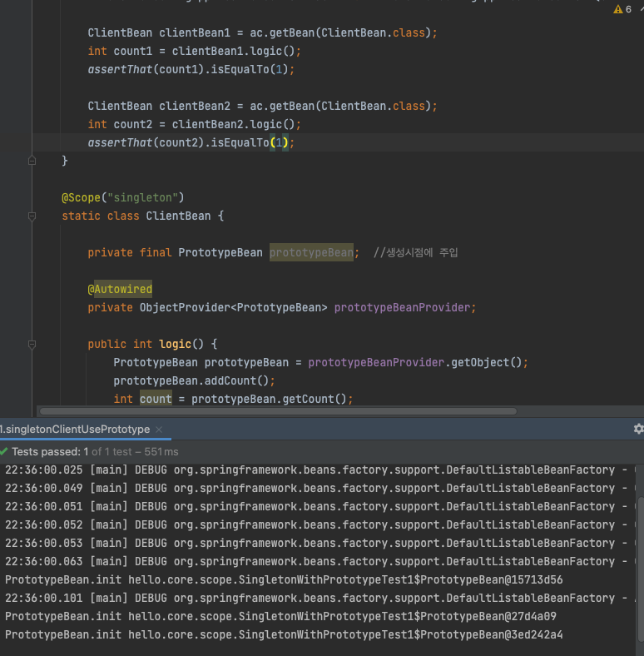This screenshot has height=656, width=644.
Task: Click the assertThat(count2) line
Action: [x=191, y=142]
